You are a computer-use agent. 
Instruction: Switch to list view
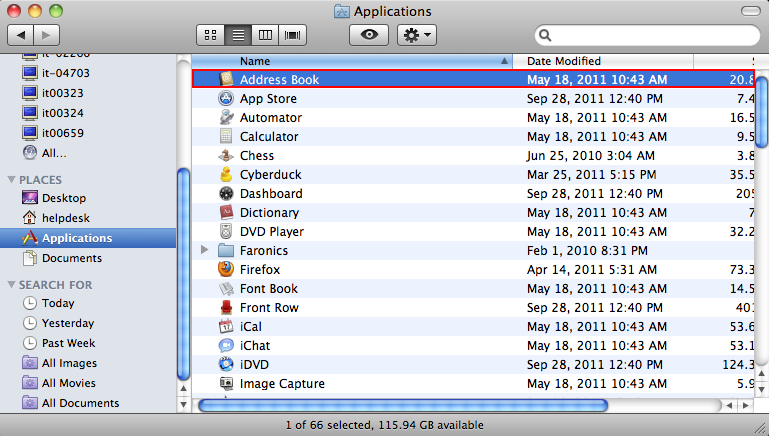(x=238, y=35)
